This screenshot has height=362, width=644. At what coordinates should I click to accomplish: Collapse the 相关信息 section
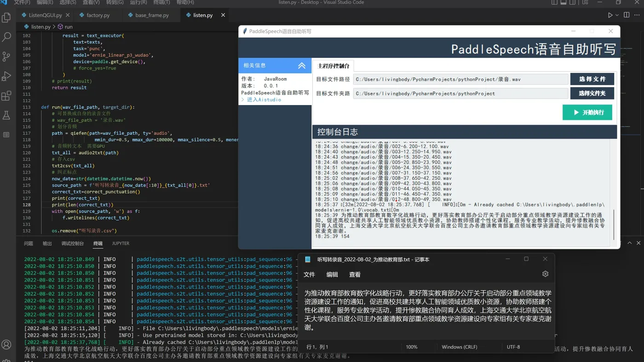tap(302, 66)
